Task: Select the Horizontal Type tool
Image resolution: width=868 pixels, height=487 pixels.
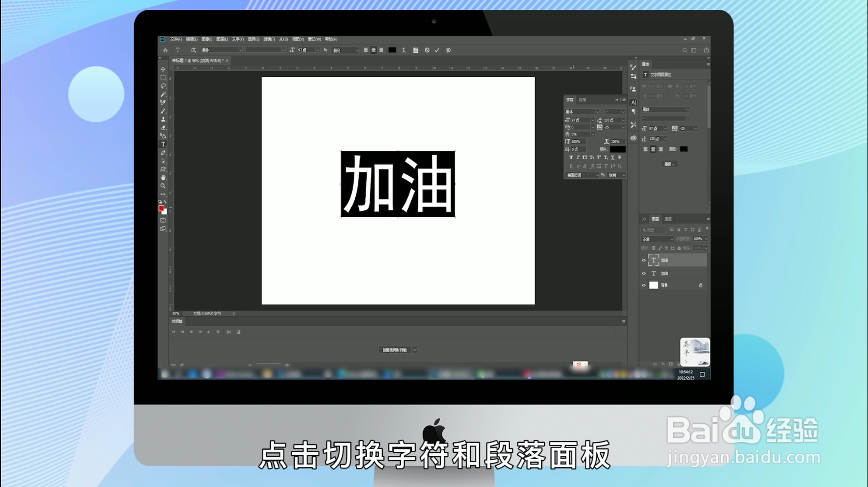Action: click(x=163, y=144)
